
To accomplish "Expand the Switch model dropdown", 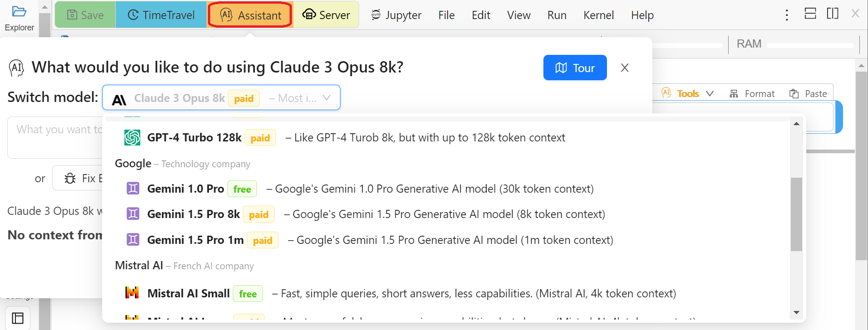I will click(221, 97).
